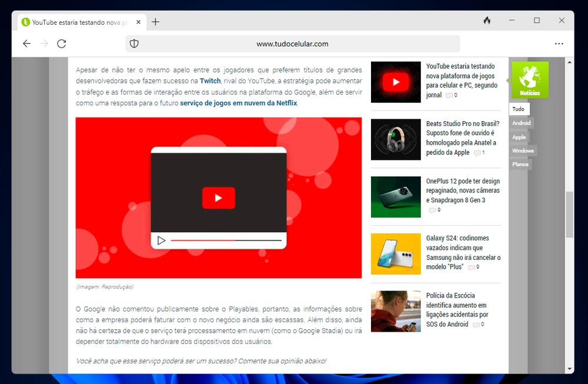
Task: Open the Planos category filter
Action: pos(520,164)
